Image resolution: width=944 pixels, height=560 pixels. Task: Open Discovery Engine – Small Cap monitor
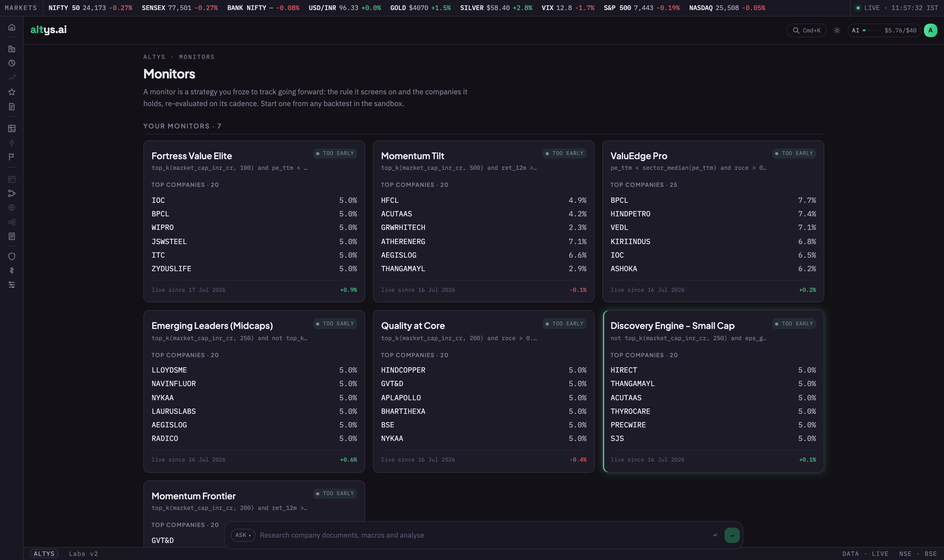pos(713,391)
